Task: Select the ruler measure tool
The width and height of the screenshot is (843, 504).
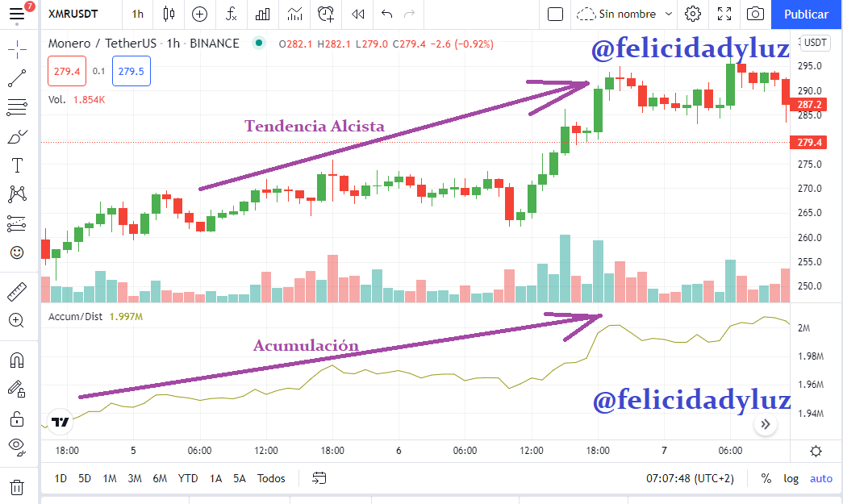Action: pos(17,292)
